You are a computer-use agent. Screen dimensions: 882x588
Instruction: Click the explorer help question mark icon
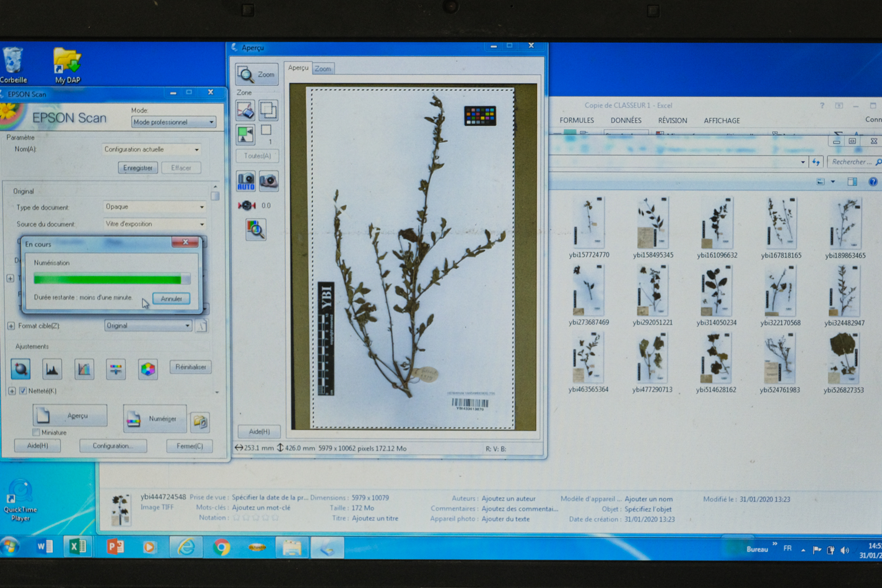coord(873,182)
